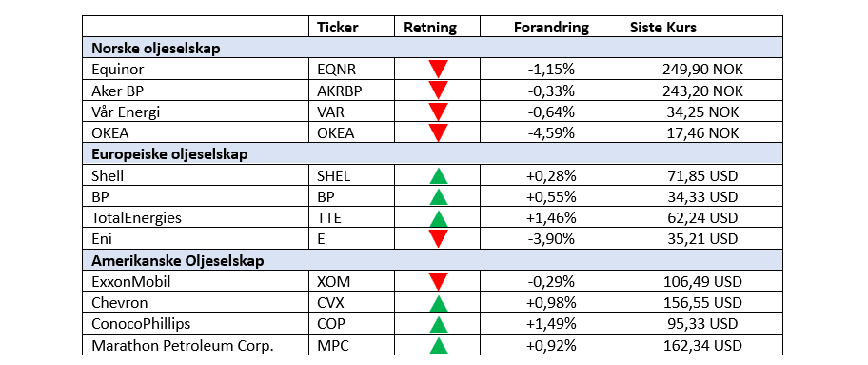Click the red arrow in ExxonMobil row
The width and height of the screenshot is (868, 365).
tap(438, 282)
